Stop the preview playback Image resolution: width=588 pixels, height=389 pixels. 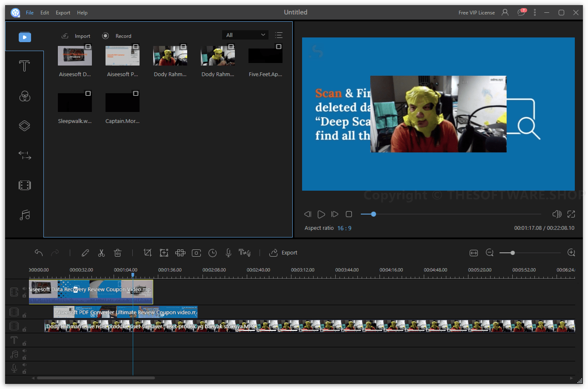pos(349,214)
